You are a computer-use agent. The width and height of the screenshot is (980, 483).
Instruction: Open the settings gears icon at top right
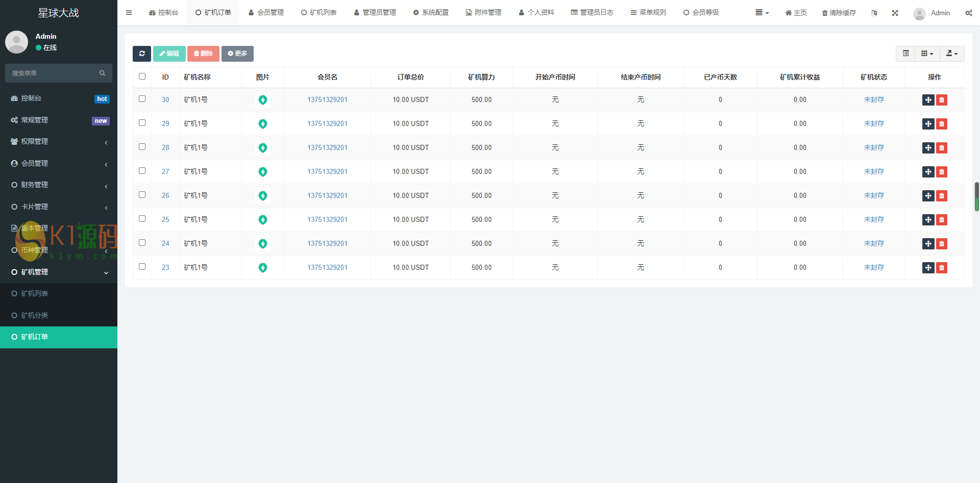tap(968, 13)
